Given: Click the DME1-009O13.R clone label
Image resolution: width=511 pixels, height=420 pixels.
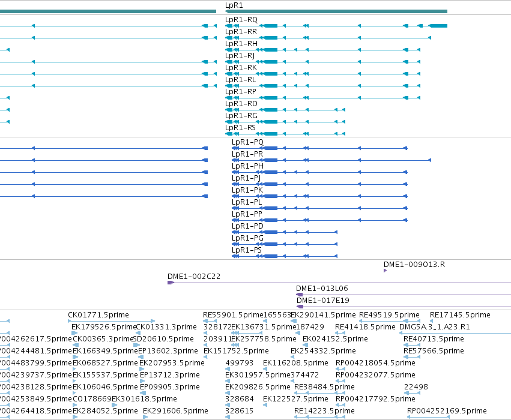Looking at the screenshot, I should pos(414,265).
